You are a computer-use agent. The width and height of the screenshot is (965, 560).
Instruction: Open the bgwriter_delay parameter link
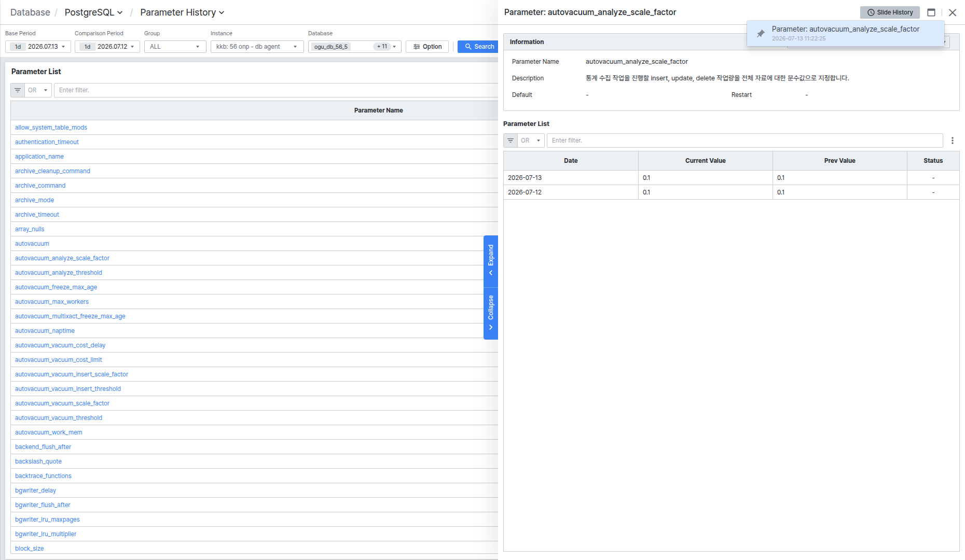coord(35,491)
